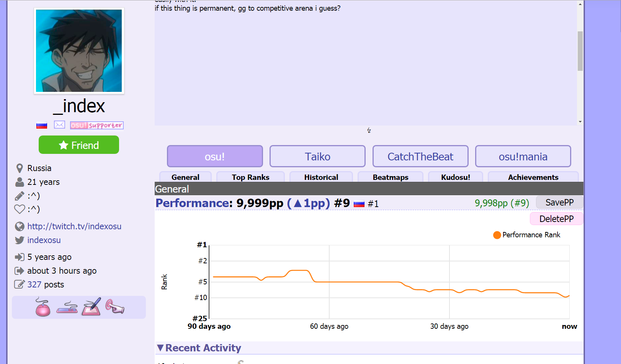The height and width of the screenshot is (364, 621).
Task: Open the Achievements tab
Action: [533, 177]
